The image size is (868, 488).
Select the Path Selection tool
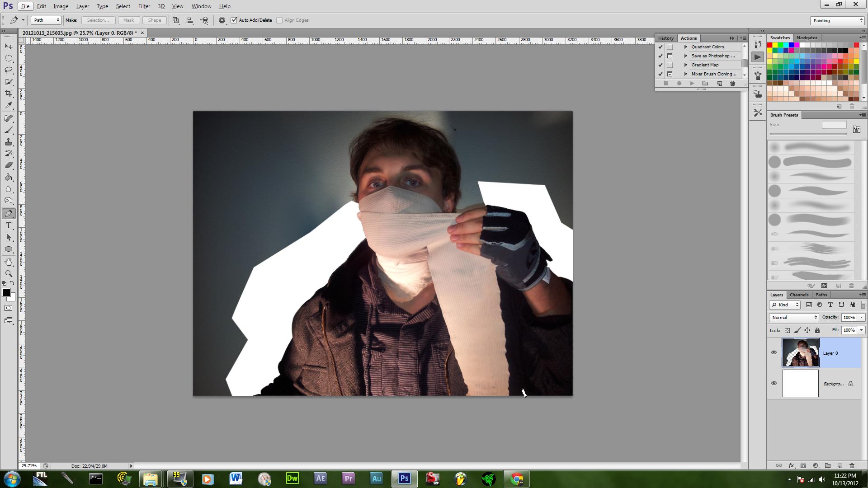coord(9,237)
